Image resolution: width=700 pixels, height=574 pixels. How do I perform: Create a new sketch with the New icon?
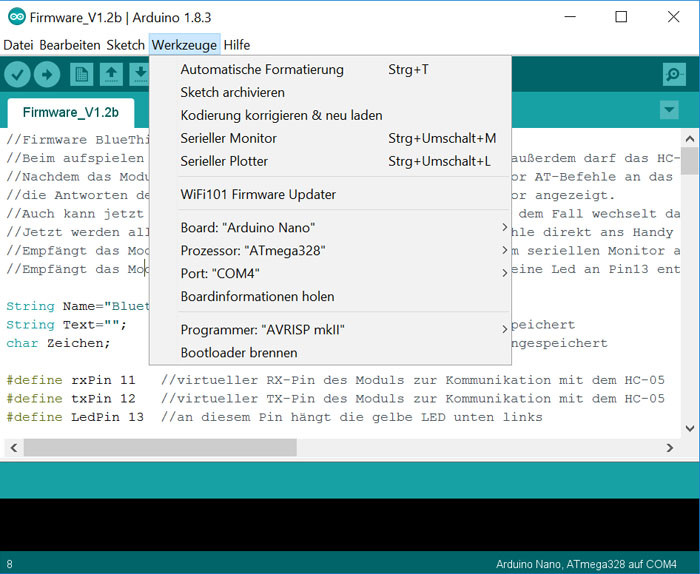[x=81, y=75]
